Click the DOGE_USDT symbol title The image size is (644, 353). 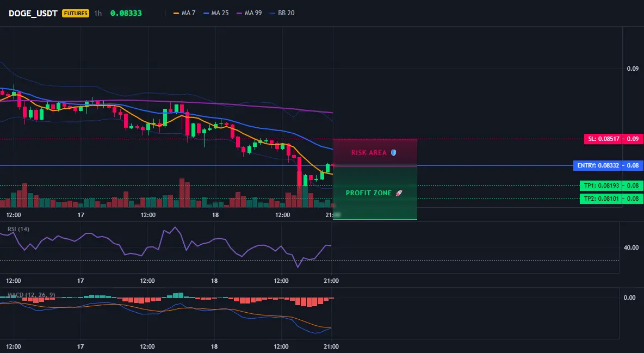click(x=33, y=13)
